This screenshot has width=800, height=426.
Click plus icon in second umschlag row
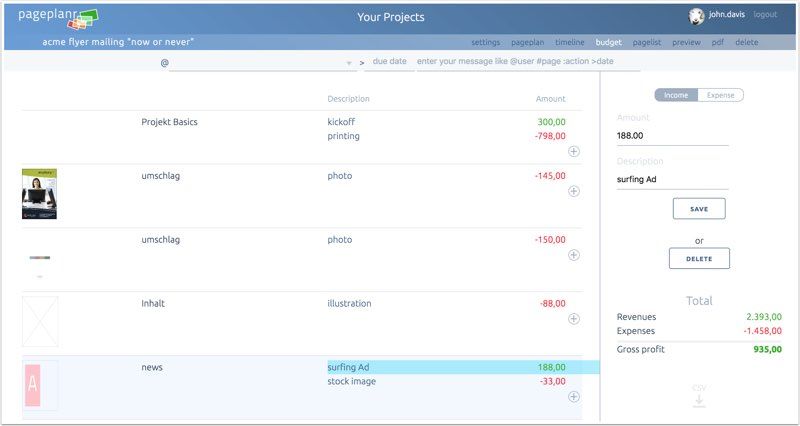573,255
